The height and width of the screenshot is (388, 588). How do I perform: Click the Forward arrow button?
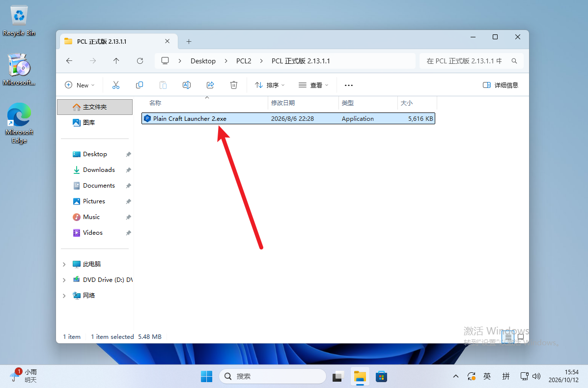pyautogui.click(x=93, y=61)
